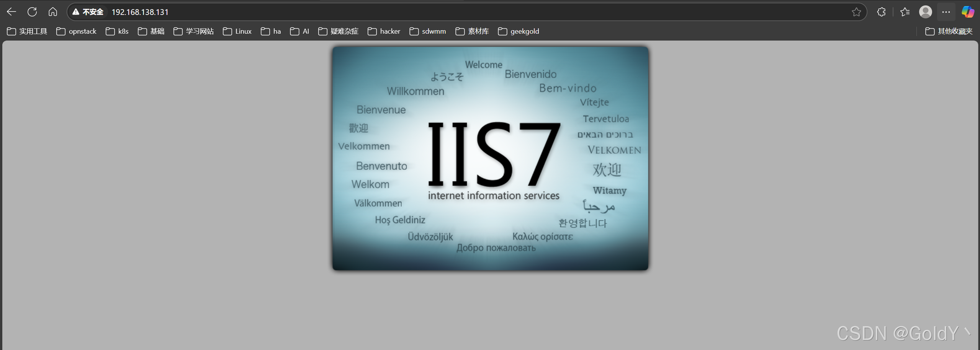The image size is (980, 350).
Task: Open the user profile avatar
Action: (926, 12)
